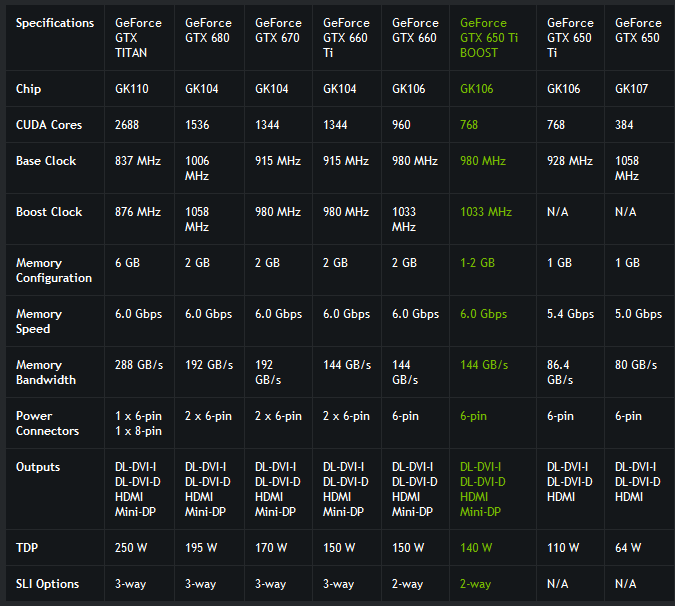The width and height of the screenshot is (675, 606).
Task: Click the 2688 CUDA cores value
Action: click(127, 125)
